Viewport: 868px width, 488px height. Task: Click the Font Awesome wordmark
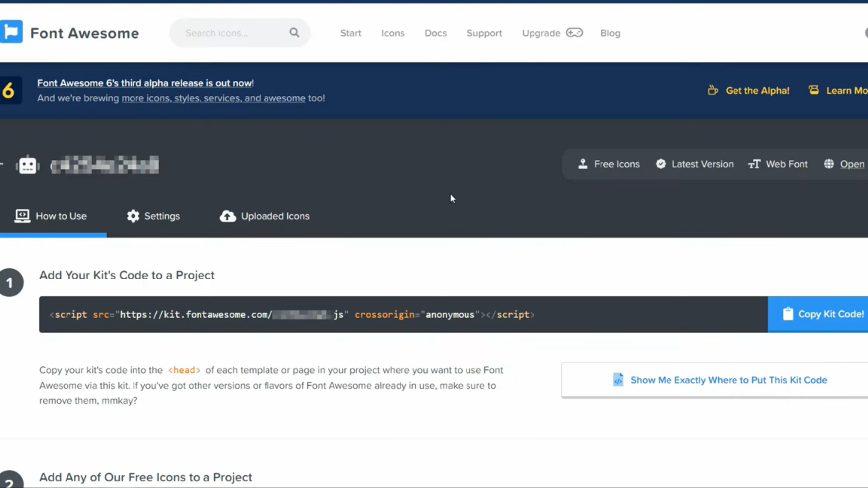pyautogui.click(x=85, y=33)
